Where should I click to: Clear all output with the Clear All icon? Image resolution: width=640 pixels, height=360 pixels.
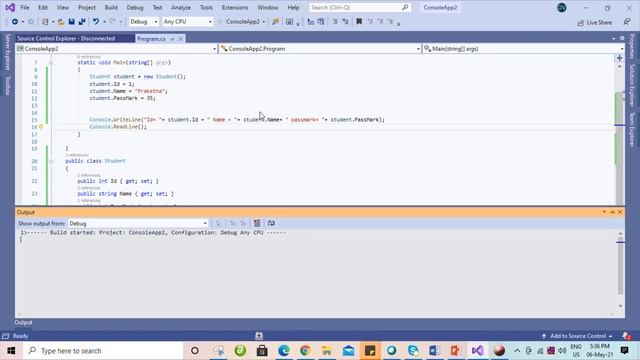tap(257, 223)
